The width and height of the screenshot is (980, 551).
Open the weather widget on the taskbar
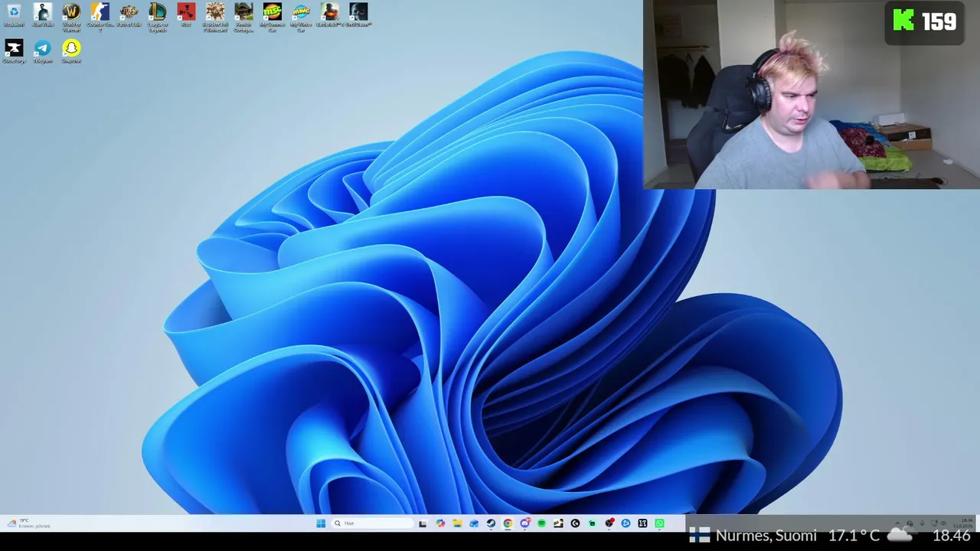pos(29,523)
